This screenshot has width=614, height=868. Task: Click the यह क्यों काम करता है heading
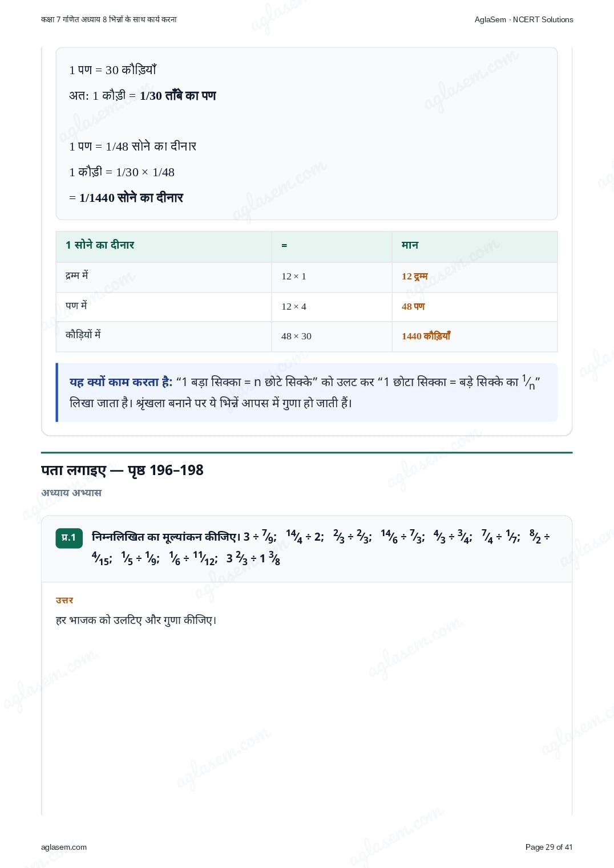click(121, 382)
